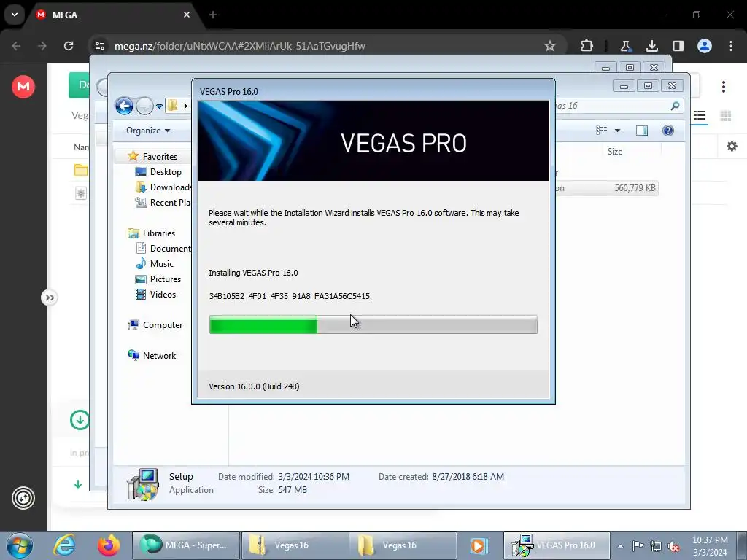Click the browser forward arrow

[x=42, y=46]
